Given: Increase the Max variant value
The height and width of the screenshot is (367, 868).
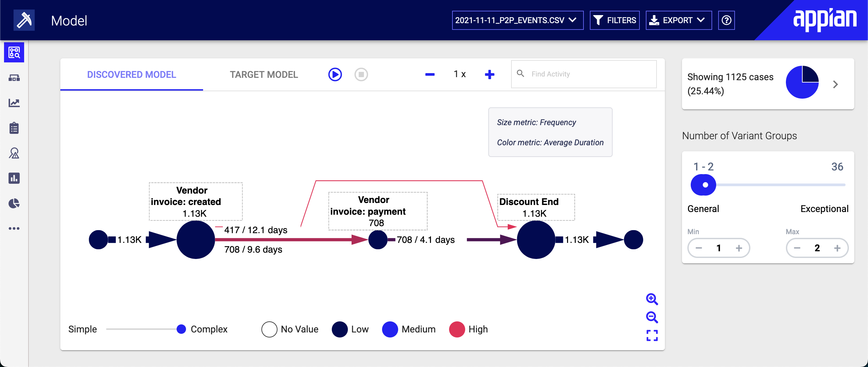Looking at the screenshot, I should coord(837,248).
